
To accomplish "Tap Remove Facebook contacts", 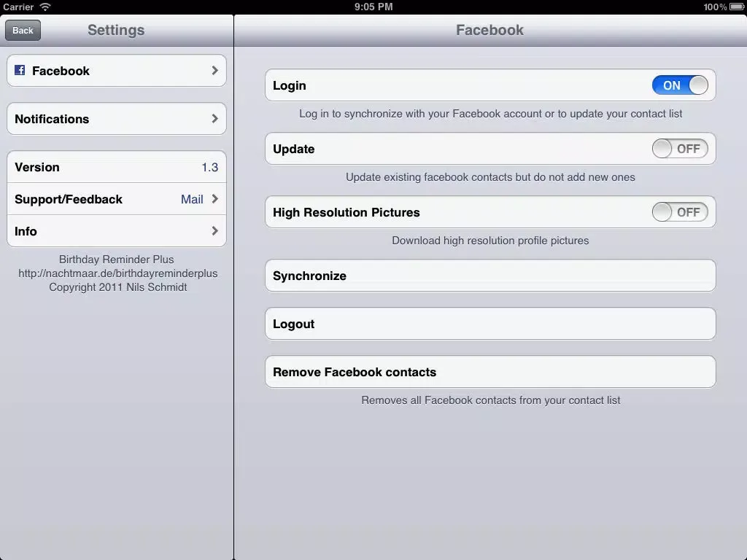I will tap(490, 372).
